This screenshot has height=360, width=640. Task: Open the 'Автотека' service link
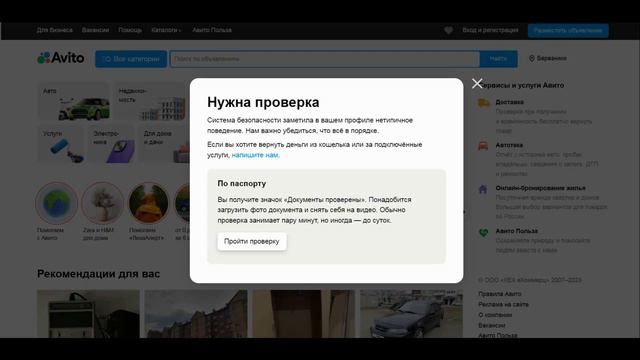(x=509, y=145)
